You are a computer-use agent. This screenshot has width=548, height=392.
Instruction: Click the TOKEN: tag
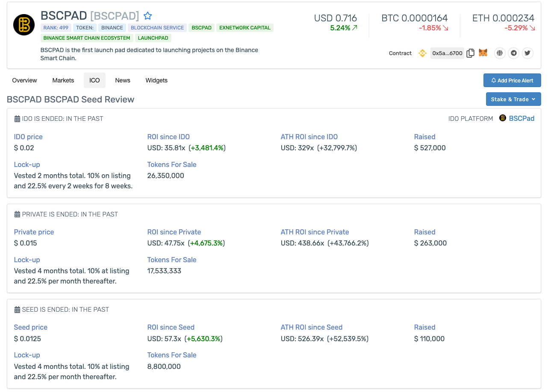[85, 28]
